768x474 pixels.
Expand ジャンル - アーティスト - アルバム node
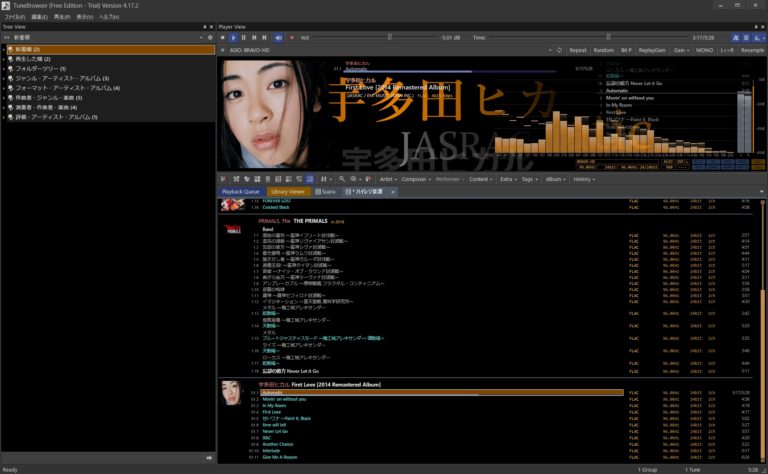4,78
